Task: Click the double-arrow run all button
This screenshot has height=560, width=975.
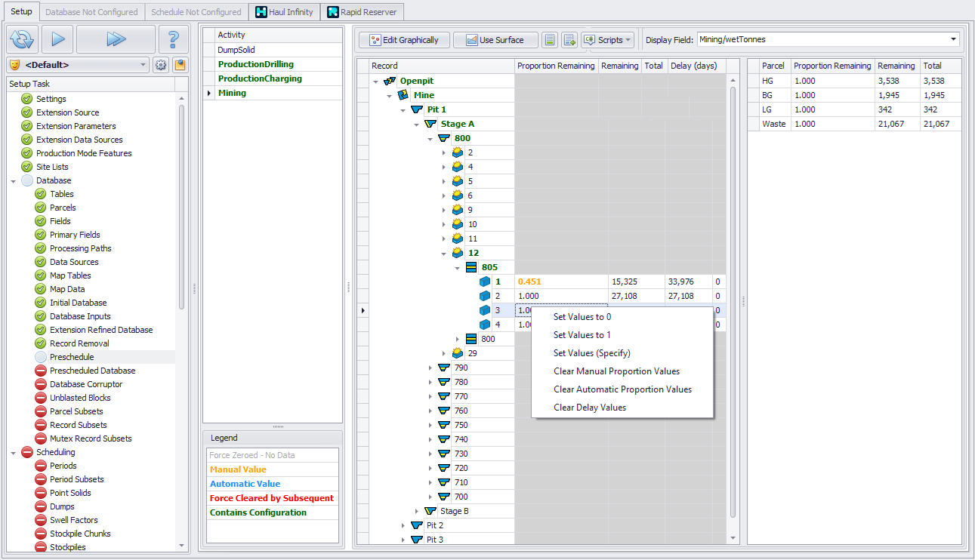Action: (x=116, y=39)
